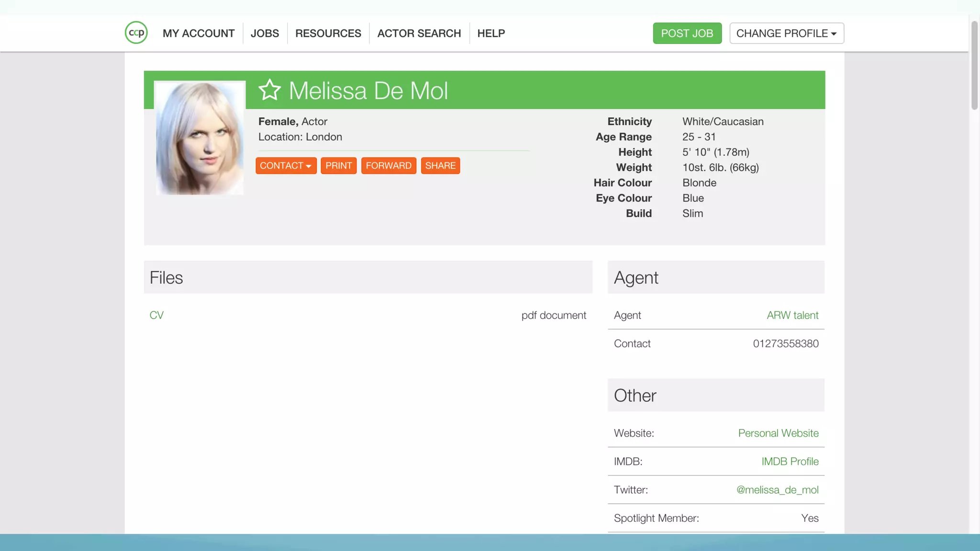The height and width of the screenshot is (551, 980).
Task: Expand the CHANGE PROFILE dropdown
Action: (786, 33)
